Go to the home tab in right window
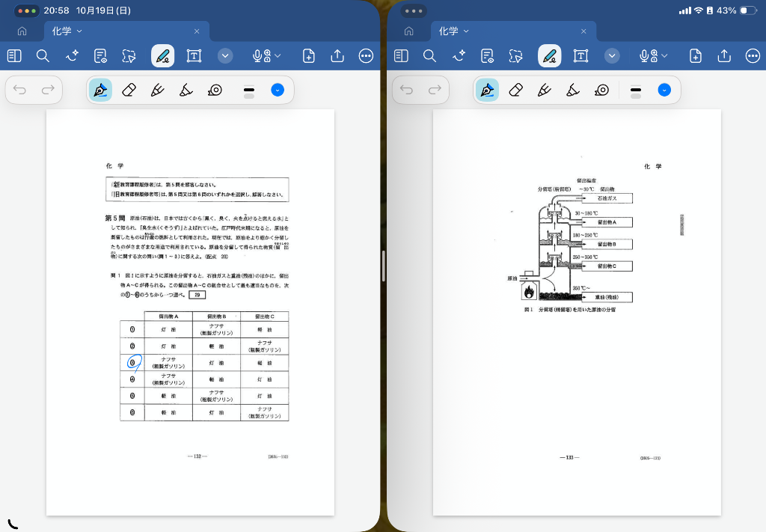766x532 pixels. (408, 31)
